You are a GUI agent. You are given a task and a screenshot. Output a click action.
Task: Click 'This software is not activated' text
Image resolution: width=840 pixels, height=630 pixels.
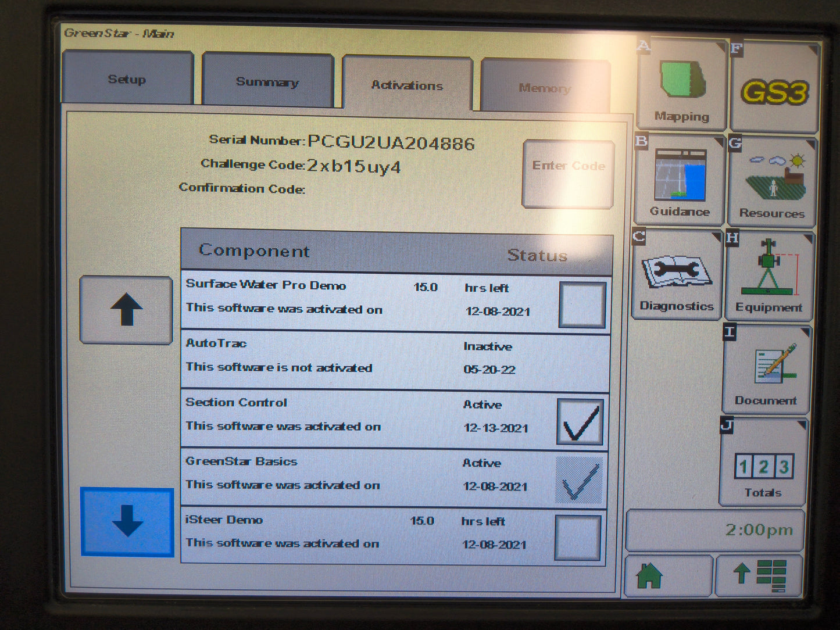click(279, 367)
